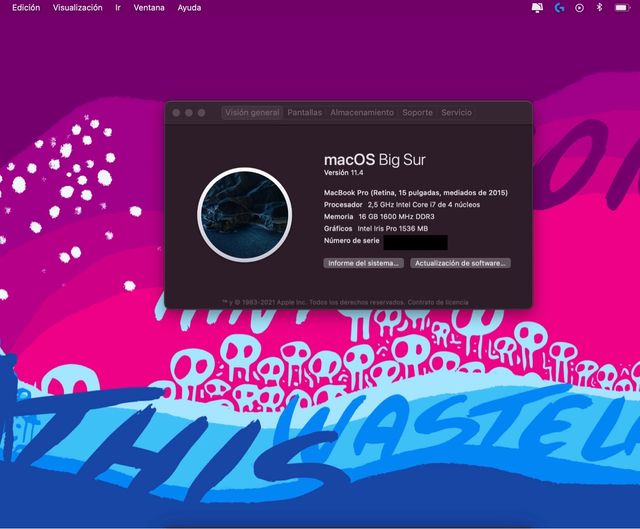640x529 pixels.
Task: Open the Ventana menu
Action: (149, 7)
